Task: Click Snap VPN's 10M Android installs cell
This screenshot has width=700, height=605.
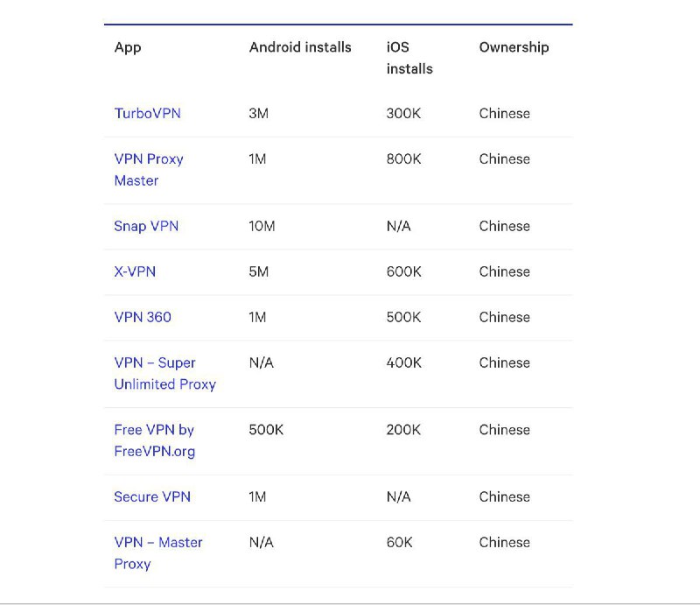Action: coord(262,226)
